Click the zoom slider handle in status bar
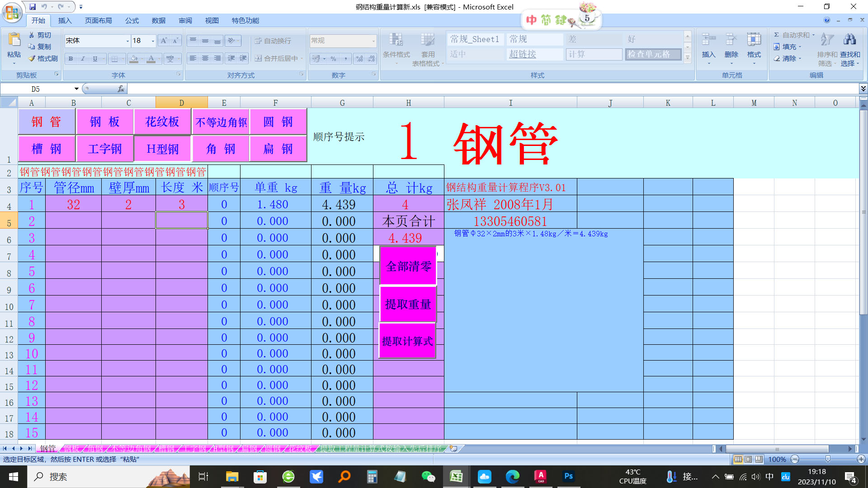The width and height of the screenshot is (868, 488). click(828, 459)
